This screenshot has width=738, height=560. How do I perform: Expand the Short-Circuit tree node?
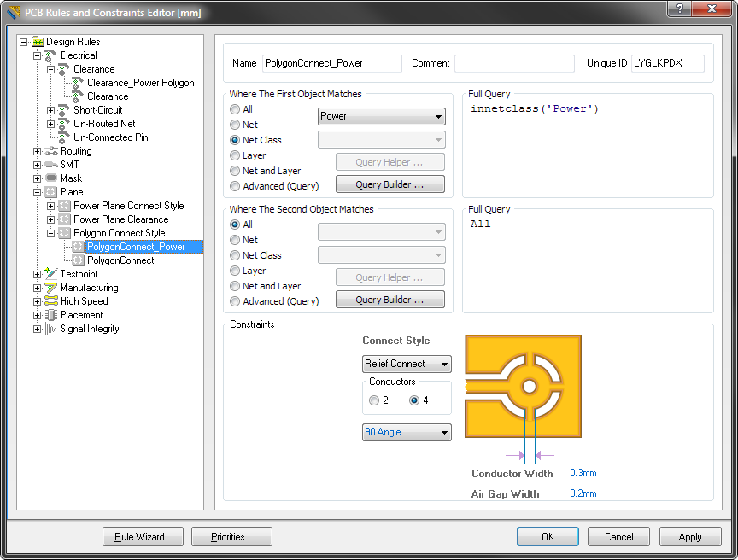(51, 110)
